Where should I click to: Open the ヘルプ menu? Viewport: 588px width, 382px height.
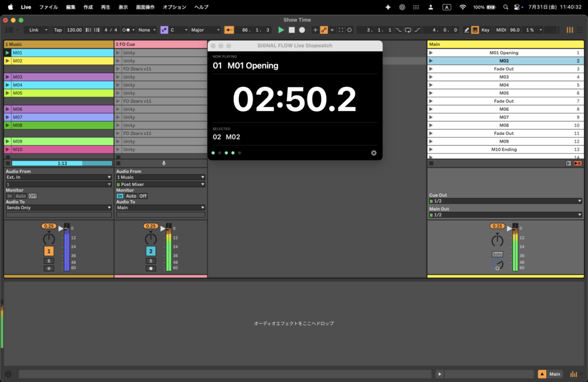[202, 7]
